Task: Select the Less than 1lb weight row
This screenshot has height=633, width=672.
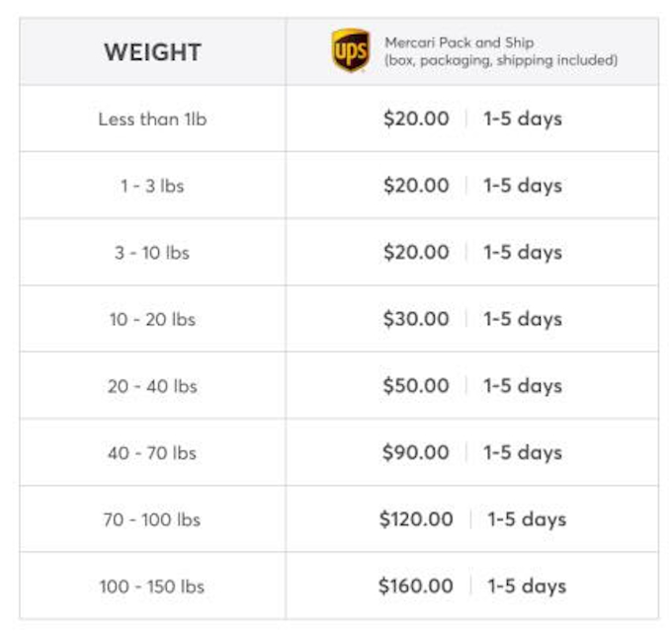Action: click(x=152, y=119)
